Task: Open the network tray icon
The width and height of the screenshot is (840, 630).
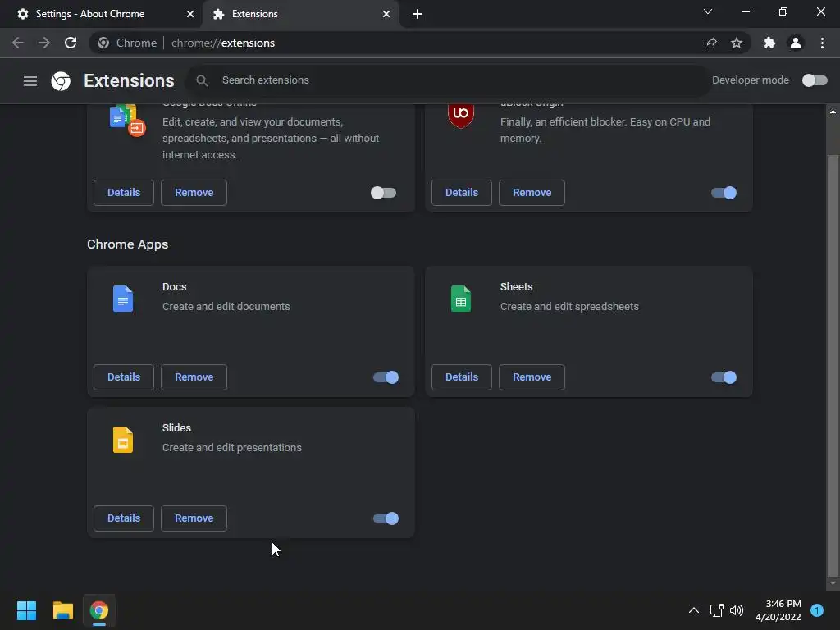Action: click(x=716, y=610)
